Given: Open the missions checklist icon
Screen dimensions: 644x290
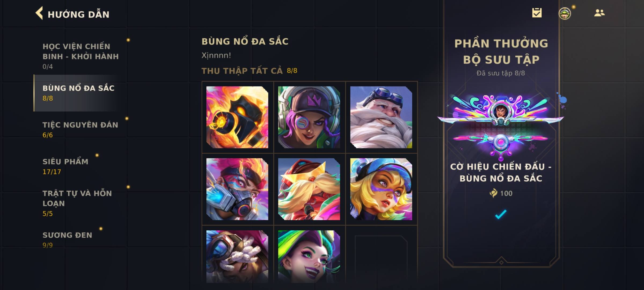Looking at the screenshot, I should point(537,13).
